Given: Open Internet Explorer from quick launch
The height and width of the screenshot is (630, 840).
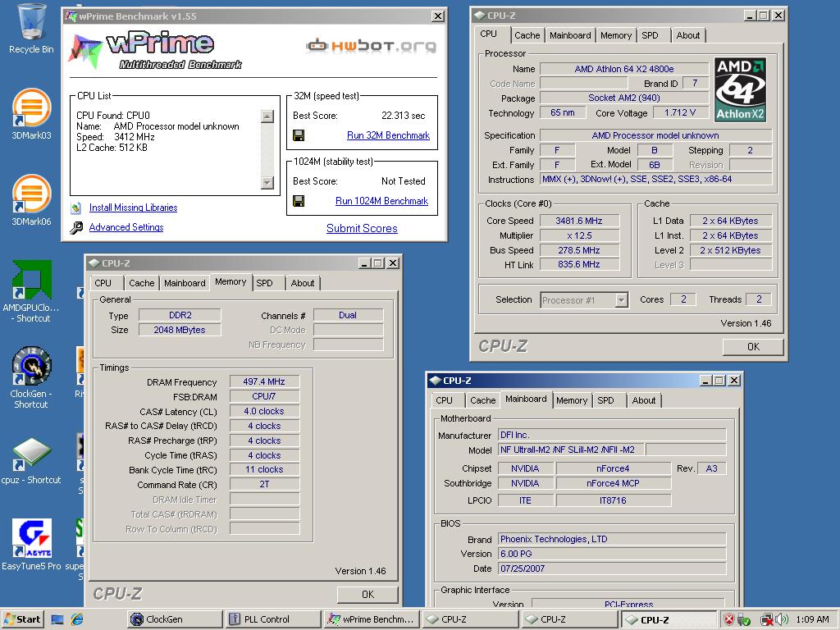Looking at the screenshot, I should click(x=77, y=619).
